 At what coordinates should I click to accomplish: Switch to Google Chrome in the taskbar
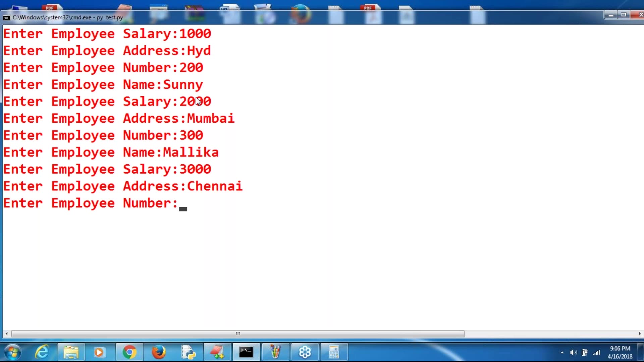pyautogui.click(x=129, y=352)
